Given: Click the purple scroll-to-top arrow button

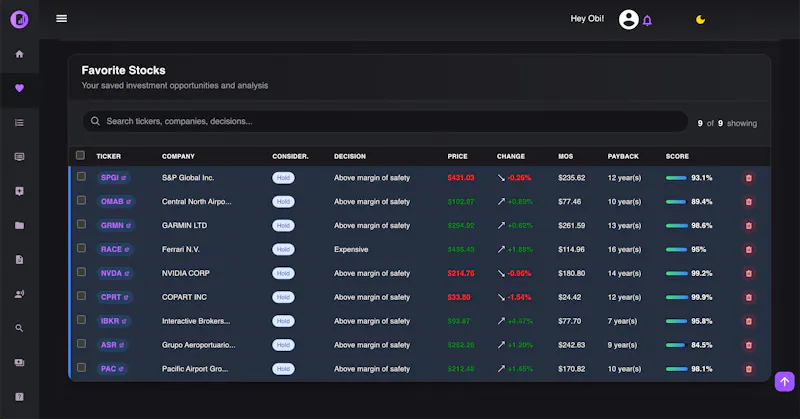Looking at the screenshot, I should [x=785, y=381].
